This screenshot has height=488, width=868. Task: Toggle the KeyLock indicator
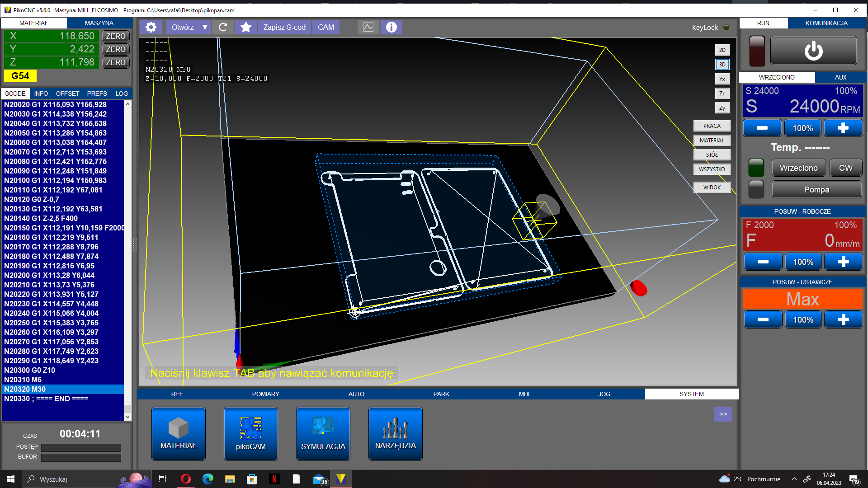726,28
